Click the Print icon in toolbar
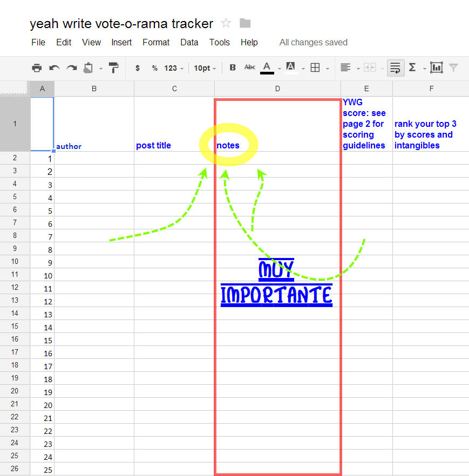Screen dimensions: 469x476 [x=37, y=68]
